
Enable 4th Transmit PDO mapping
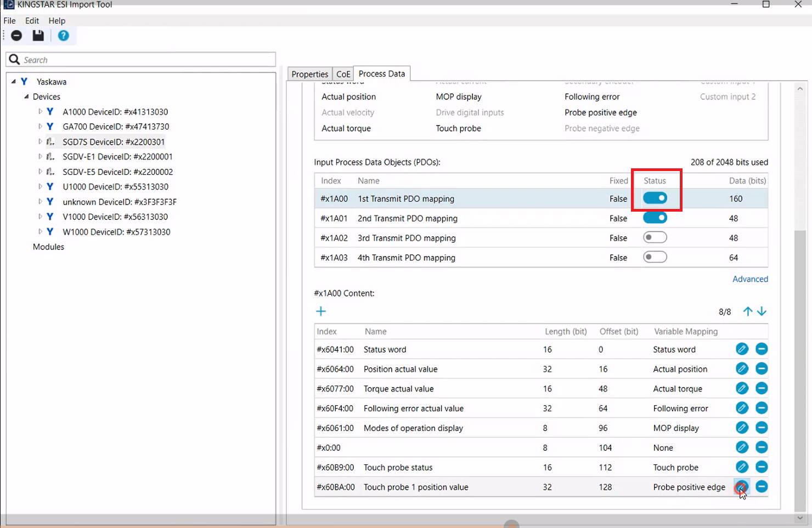point(655,257)
